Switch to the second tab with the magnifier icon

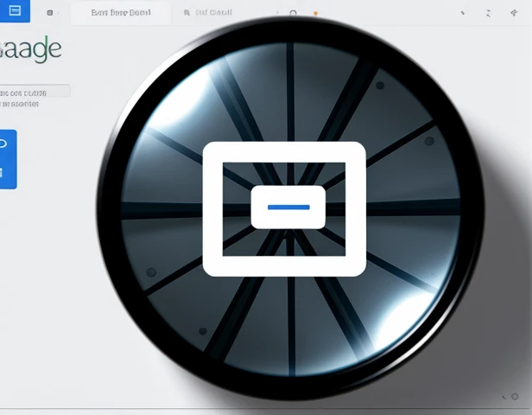pyautogui.click(x=208, y=13)
